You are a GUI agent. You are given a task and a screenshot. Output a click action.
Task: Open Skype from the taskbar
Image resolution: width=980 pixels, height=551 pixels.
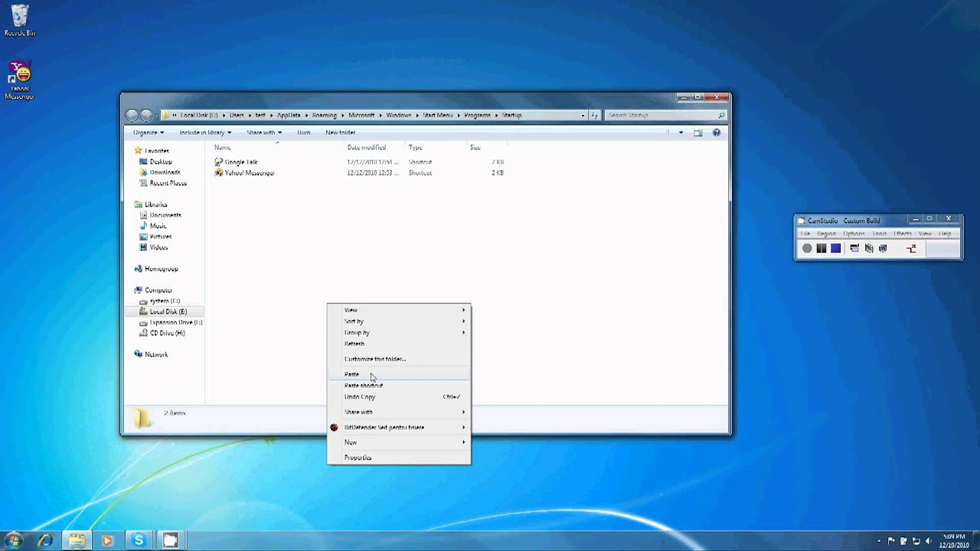coord(139,540)
